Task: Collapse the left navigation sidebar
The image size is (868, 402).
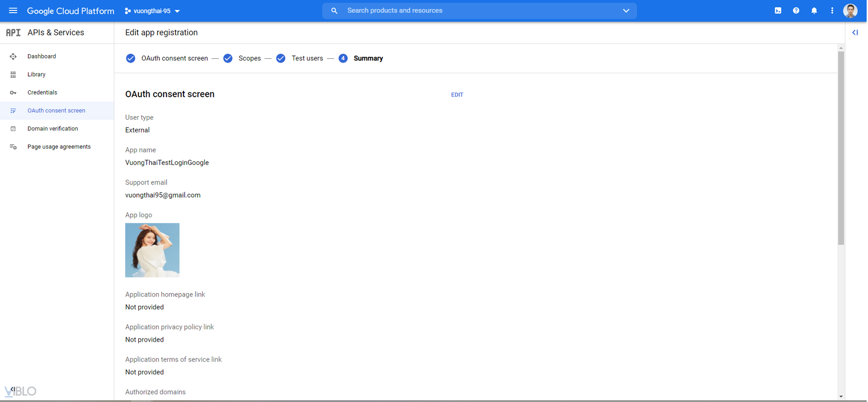Action: coord(12,389)
